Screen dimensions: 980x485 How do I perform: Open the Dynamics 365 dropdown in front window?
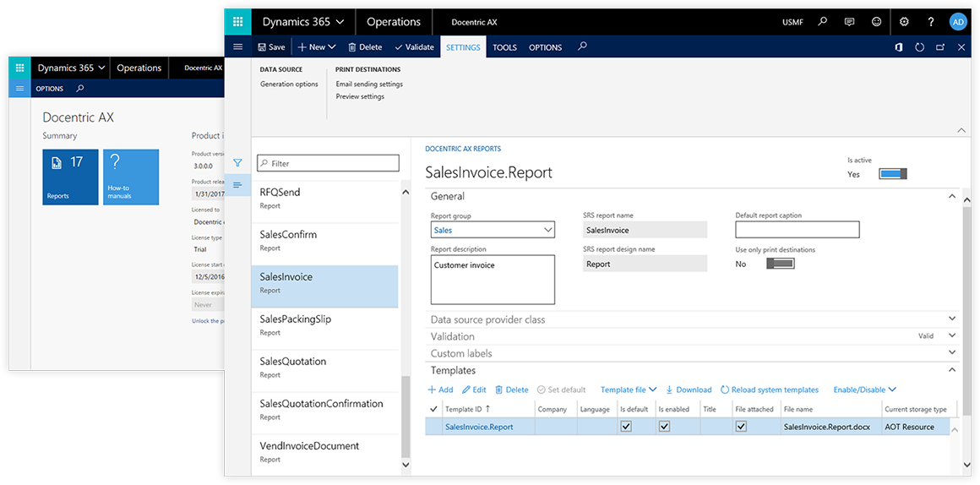(x=303, y=22)
